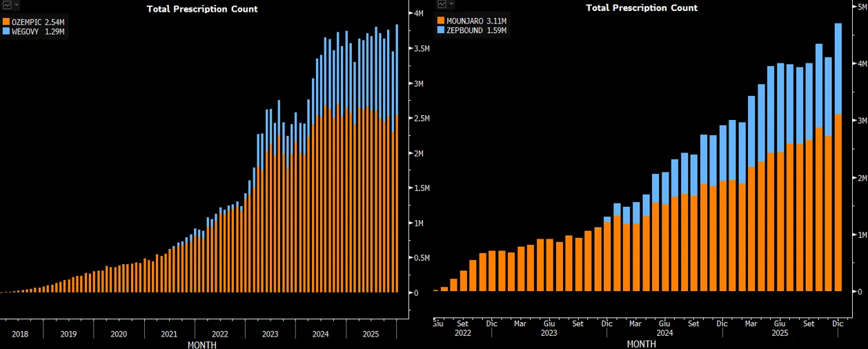Click the left chart's Total Prescription Count title

pos(202,9)
